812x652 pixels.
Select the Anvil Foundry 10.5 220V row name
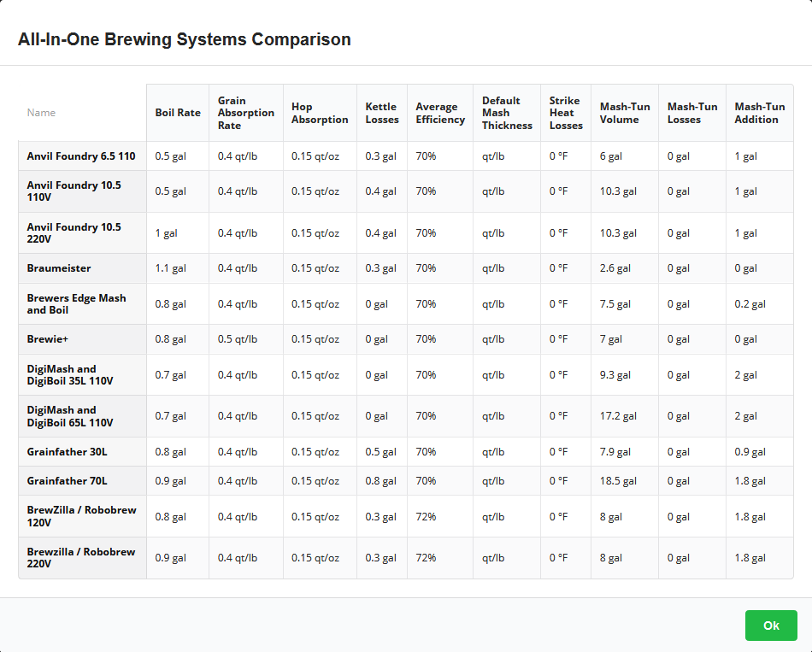point(74,233)
